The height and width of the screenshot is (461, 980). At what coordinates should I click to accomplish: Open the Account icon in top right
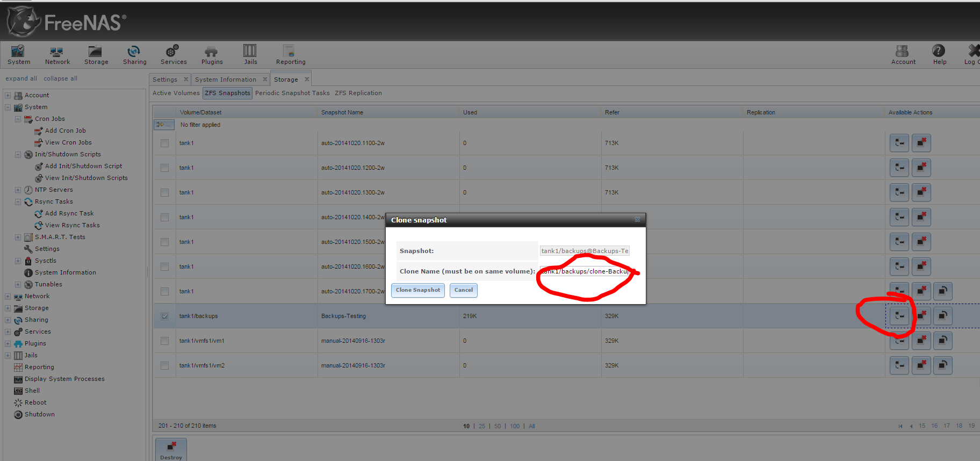[903, 55]
